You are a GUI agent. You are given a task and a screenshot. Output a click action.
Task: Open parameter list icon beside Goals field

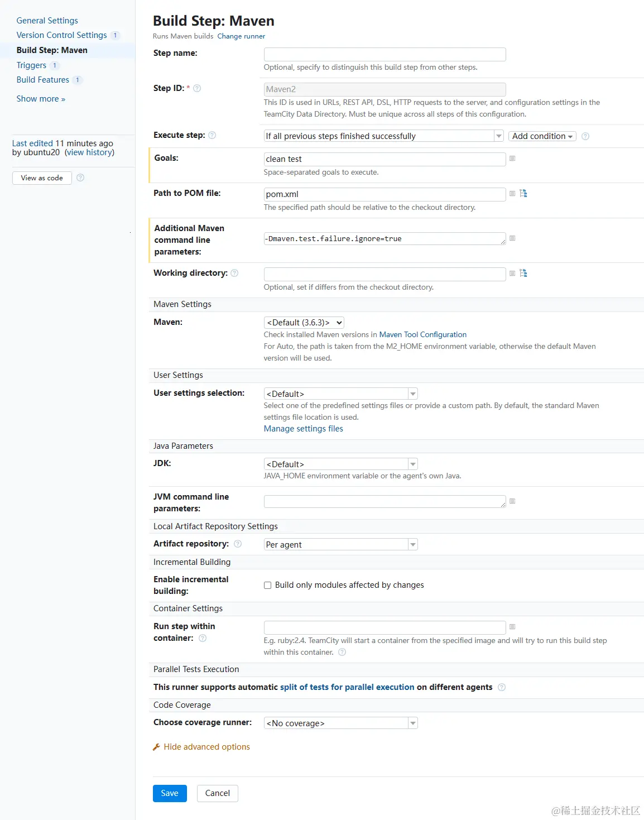(x=512, y=159)
